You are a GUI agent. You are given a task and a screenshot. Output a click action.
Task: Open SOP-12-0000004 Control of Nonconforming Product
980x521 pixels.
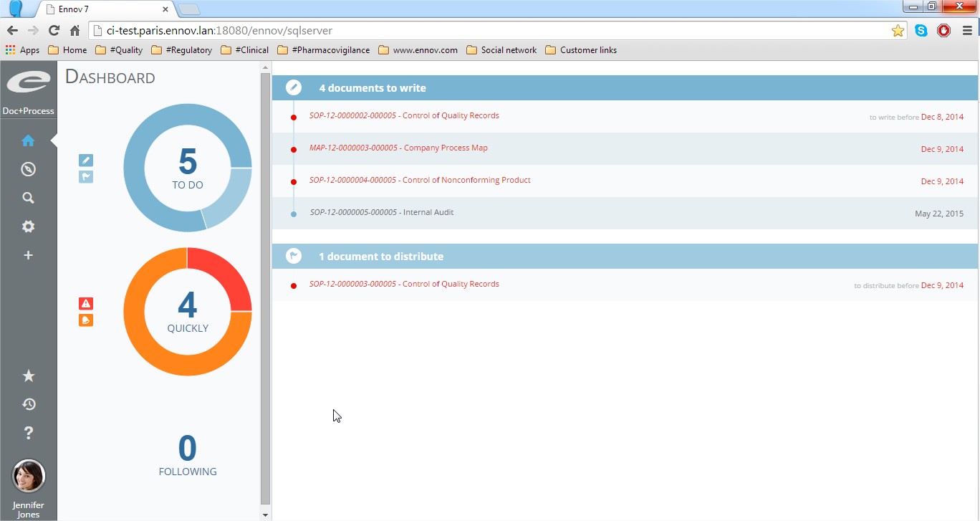click(x=420, y=181)
